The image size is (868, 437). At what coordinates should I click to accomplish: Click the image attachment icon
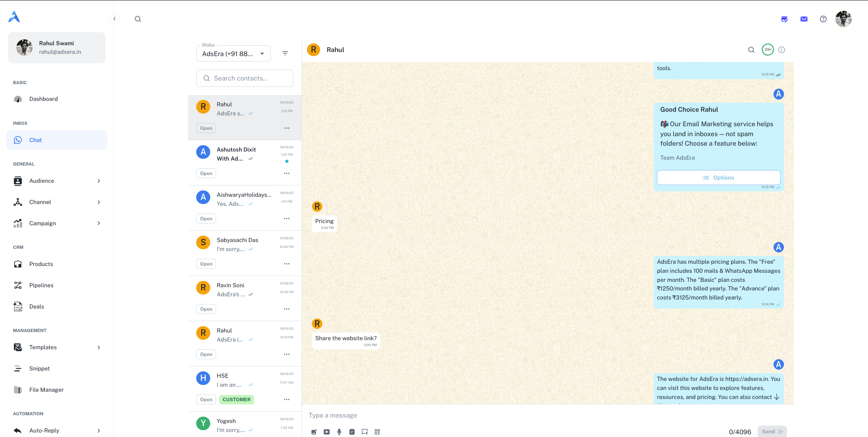coord(314,432)
